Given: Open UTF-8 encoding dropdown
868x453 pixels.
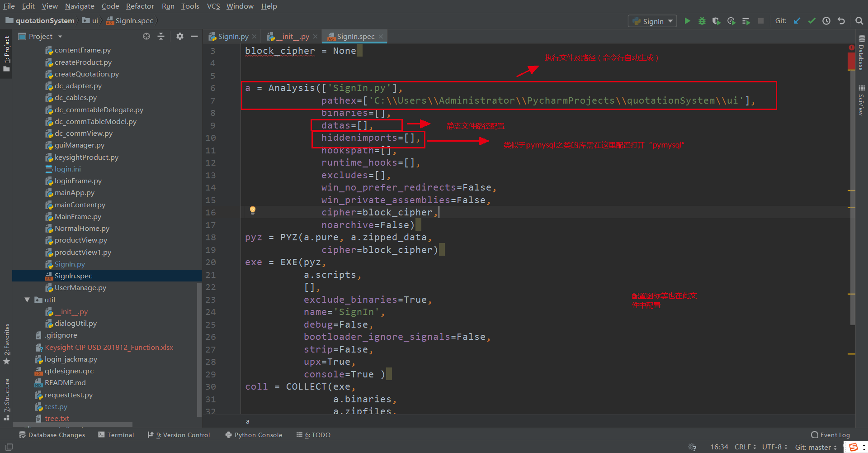Looking at the screenshot, I should click(x=775, y=447).
